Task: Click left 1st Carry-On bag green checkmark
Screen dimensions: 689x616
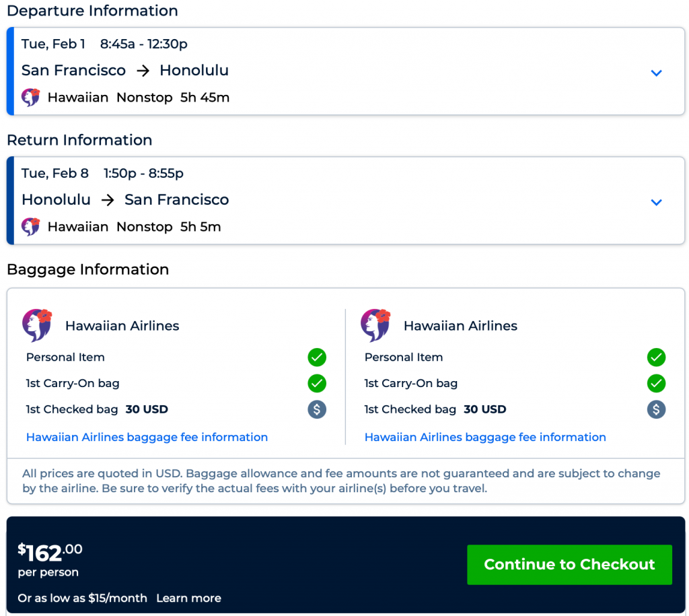Action: tap(317, 384)
